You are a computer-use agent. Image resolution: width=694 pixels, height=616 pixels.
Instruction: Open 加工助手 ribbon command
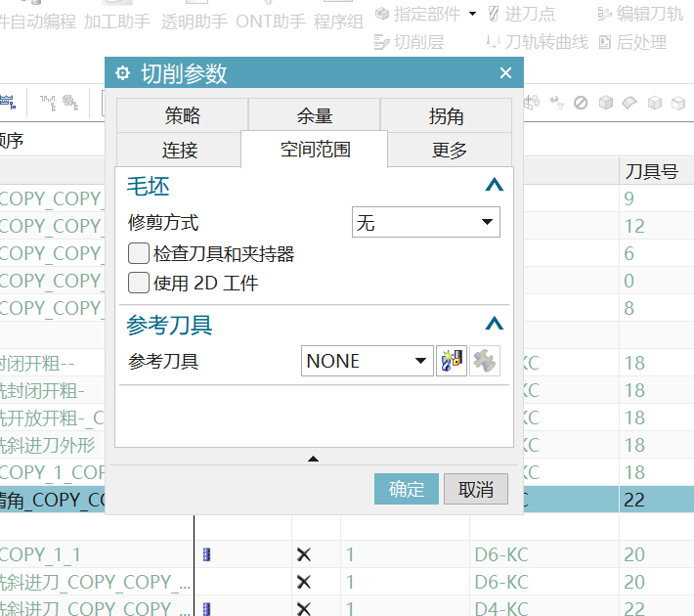(x=117, y=22)
